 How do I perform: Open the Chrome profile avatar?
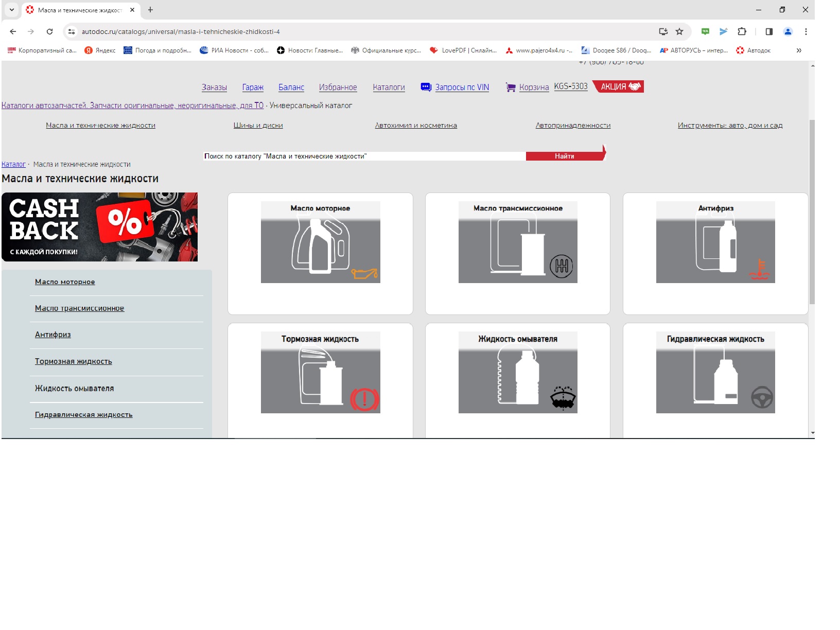pos(787,31)
